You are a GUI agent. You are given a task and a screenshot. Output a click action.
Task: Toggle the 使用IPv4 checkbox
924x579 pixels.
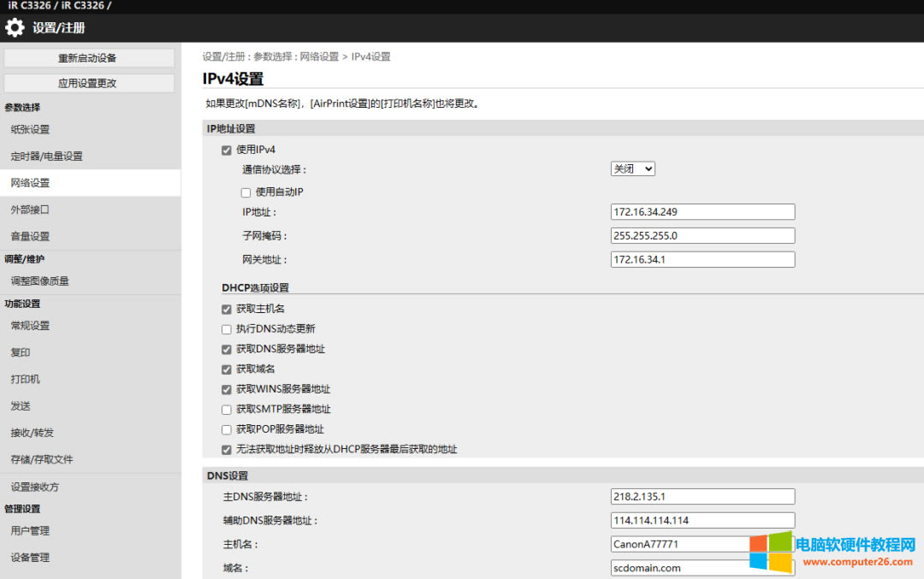(x=227, y=151)
